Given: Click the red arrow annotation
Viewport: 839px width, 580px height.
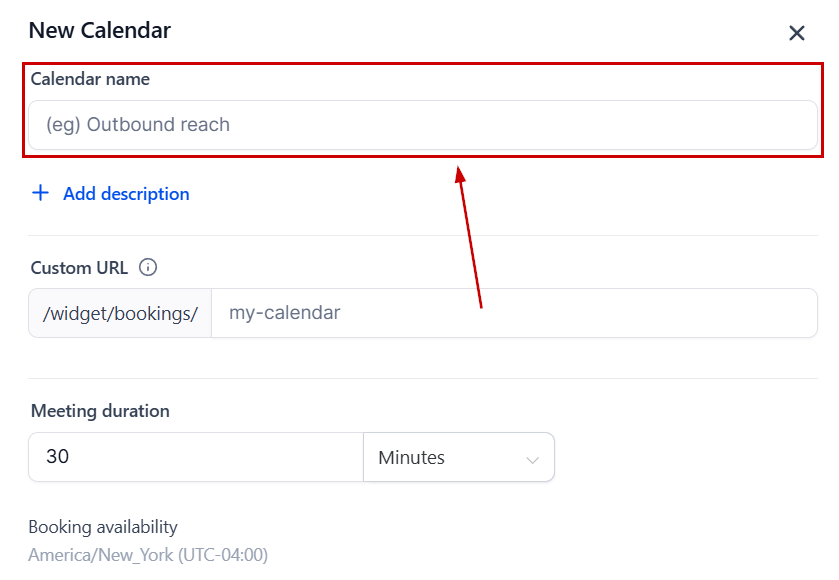Looking at the screenshot, I should [x=470, y=238].
